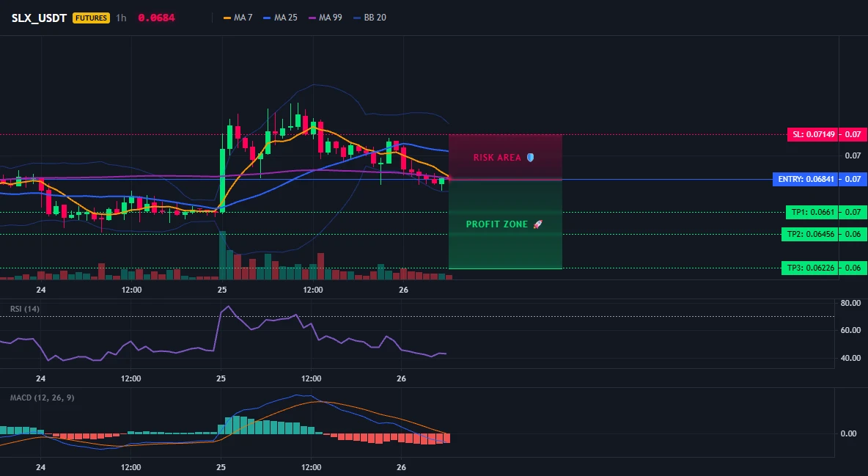Toggle the MA 7 legend entry
This screenshot has width=868, height=476.
pos(238,18)
